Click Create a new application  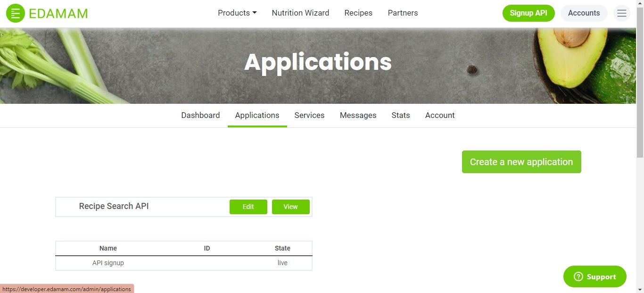click(x=521, y=161)
